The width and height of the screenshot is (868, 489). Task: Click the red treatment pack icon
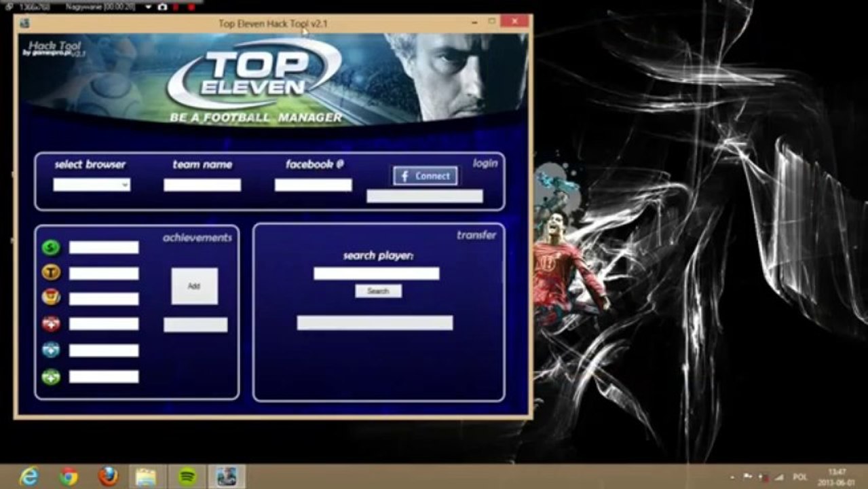pyautogui.click(x=51, y=324)
